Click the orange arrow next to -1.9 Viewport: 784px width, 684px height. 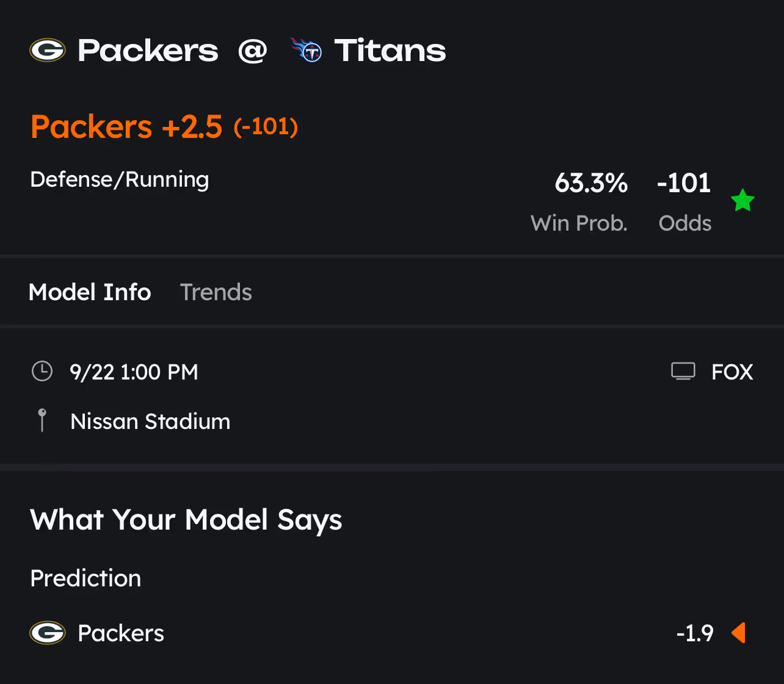point(738,633)
